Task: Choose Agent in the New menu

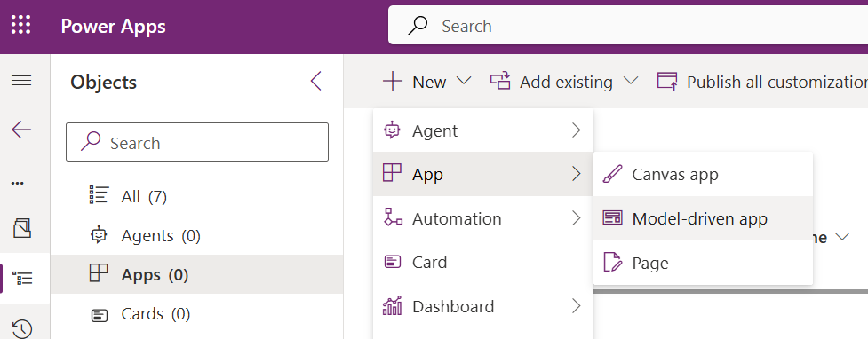Action: click(x=483, y=130)
